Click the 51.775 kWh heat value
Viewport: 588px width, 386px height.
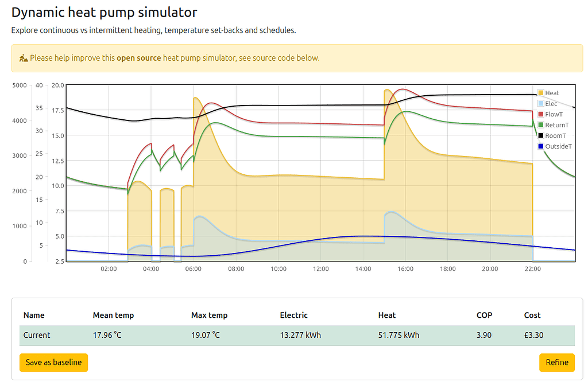[x=399, y=335]
